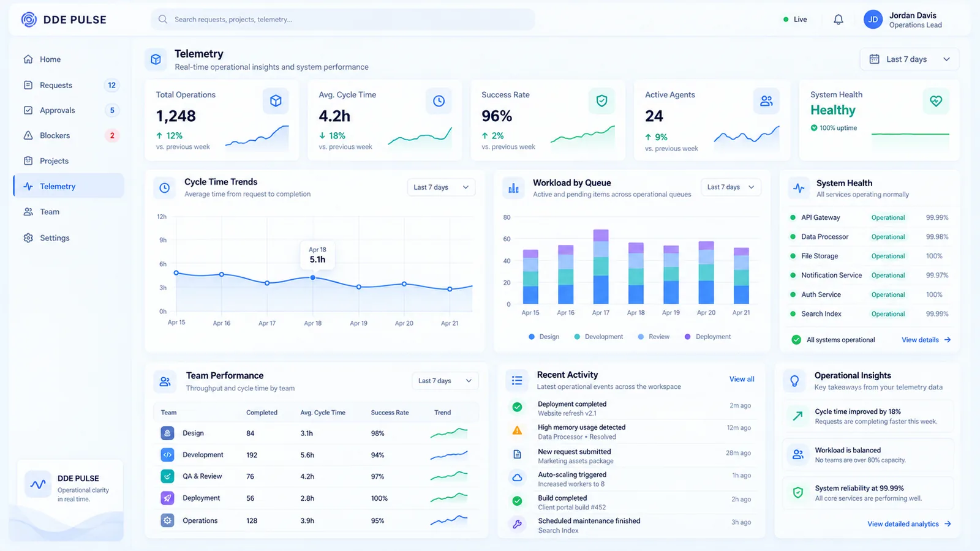Click the heart icon on System Health card

[x=936, y=101]
